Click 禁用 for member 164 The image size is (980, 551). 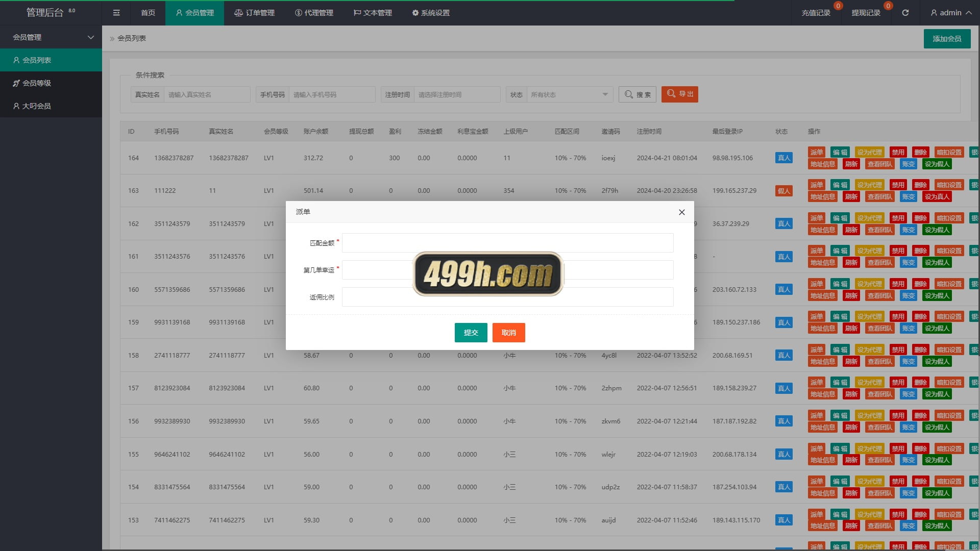898,152
